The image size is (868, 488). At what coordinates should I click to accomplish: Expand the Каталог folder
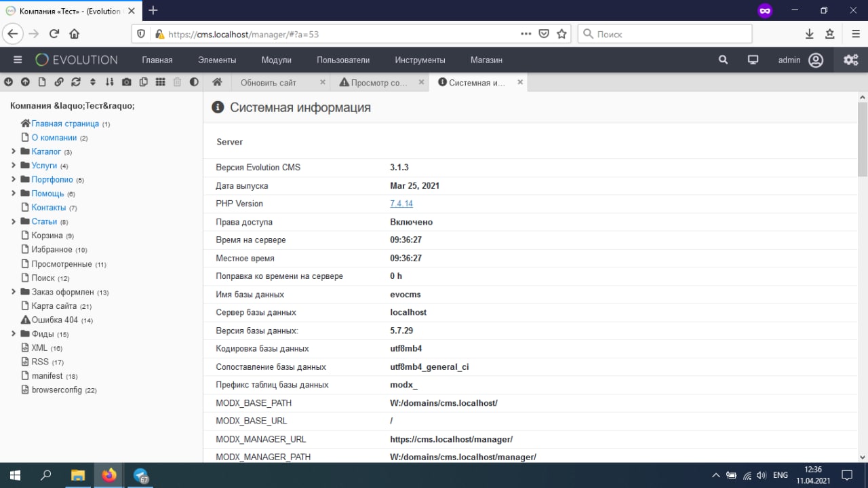[14, 151]
